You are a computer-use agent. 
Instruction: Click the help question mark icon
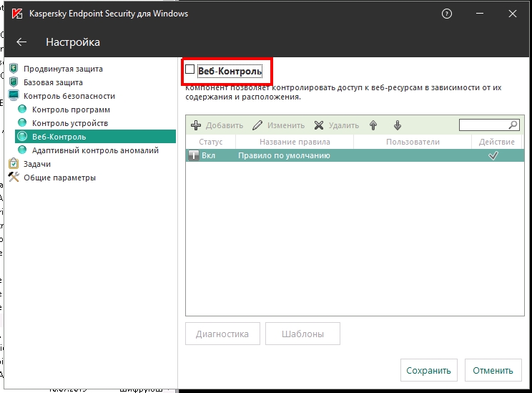pos(447,14)
